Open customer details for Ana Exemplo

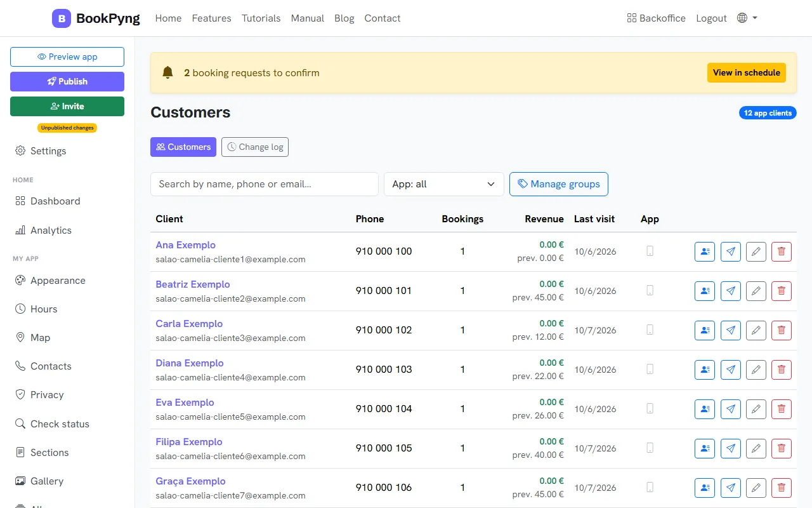point(705,251)
